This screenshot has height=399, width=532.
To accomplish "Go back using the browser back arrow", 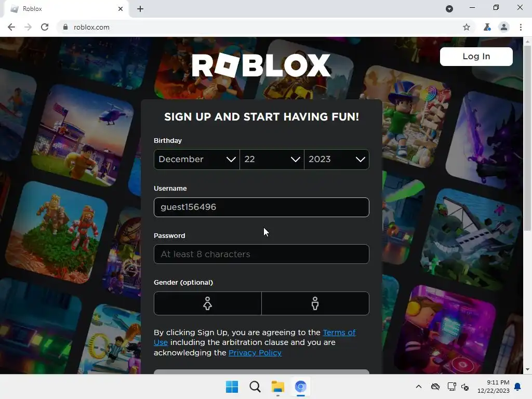I will (x=11, y=27).
